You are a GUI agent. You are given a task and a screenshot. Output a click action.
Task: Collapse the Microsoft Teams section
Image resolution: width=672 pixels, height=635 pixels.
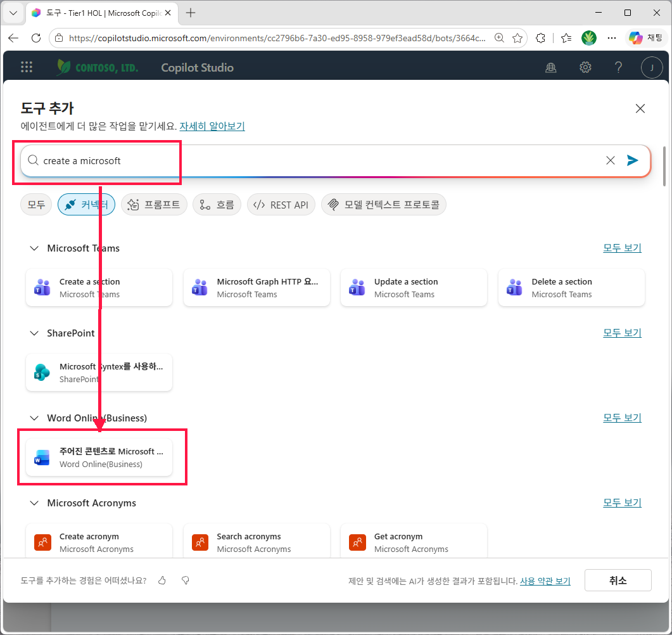[34, 248]
